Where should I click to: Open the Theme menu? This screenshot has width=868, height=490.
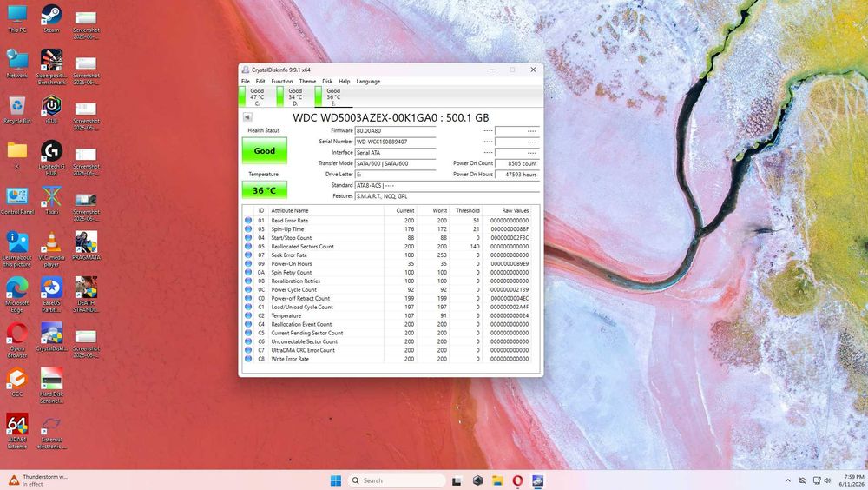[307, 82]
